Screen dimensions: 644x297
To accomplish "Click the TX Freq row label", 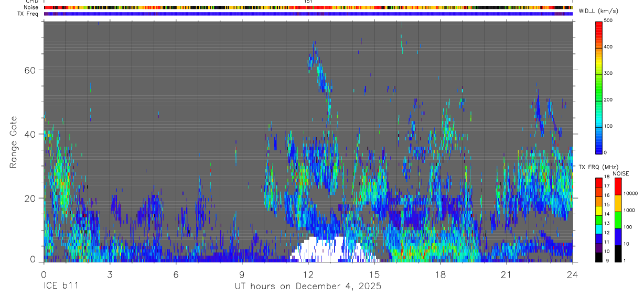I will pyautogui.click(x=28, y=14).
